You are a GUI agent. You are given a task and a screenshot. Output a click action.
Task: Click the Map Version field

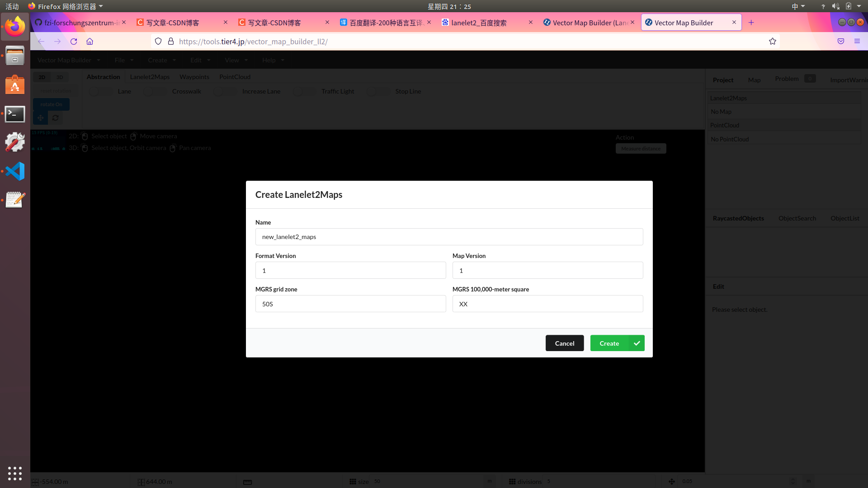pyautogui.click(x=547, y=270)
